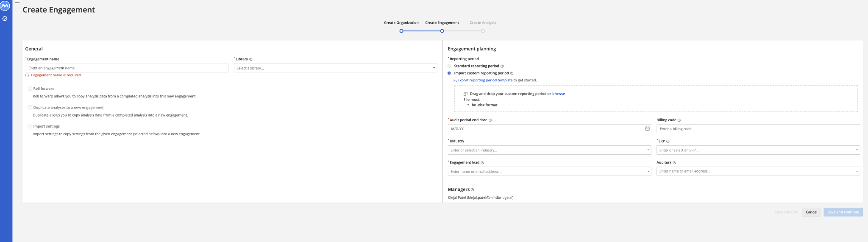This screenshot has width=868, height=242.
Task: Click the Billing code help icon
Action: [x=679, y=120]
